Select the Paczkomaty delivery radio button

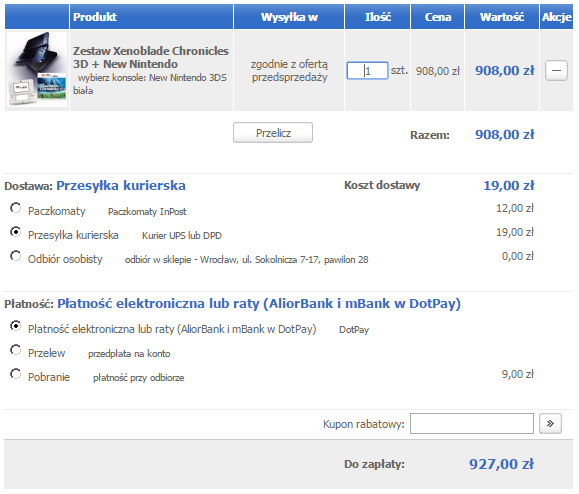point(16,208)
